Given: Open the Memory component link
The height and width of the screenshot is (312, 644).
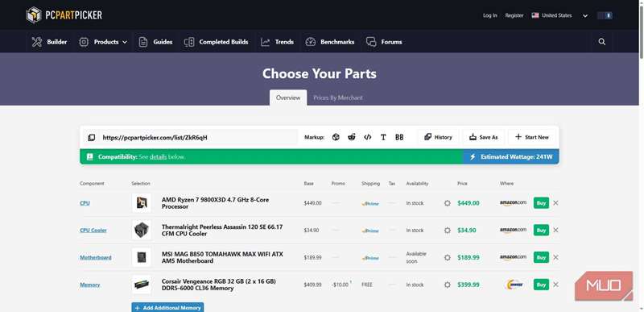Looking at the screenshot, I should (90, 285).
